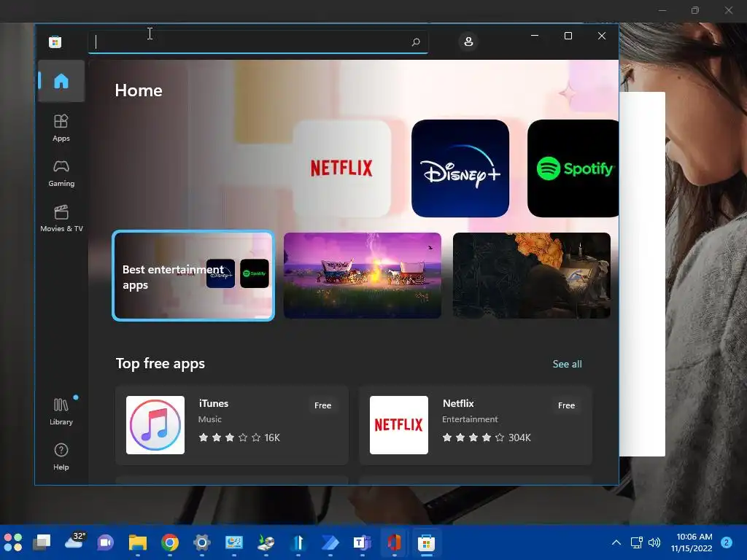Open the network status tray icon
Screen dimensions: 747x560
636,542
